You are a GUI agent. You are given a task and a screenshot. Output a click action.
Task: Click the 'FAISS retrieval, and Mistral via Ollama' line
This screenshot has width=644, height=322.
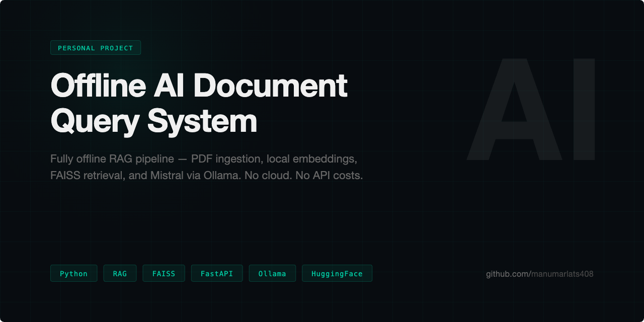(x=207, y=176)
